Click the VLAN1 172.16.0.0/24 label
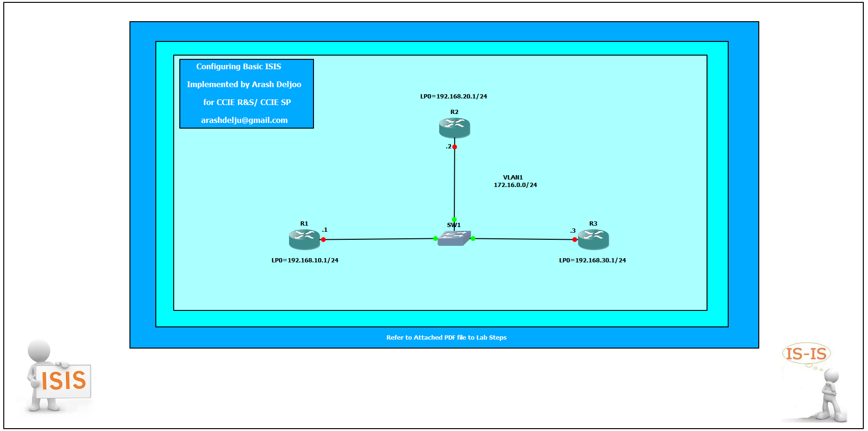This screenshot has width=868, height=431. pos(515,181)
